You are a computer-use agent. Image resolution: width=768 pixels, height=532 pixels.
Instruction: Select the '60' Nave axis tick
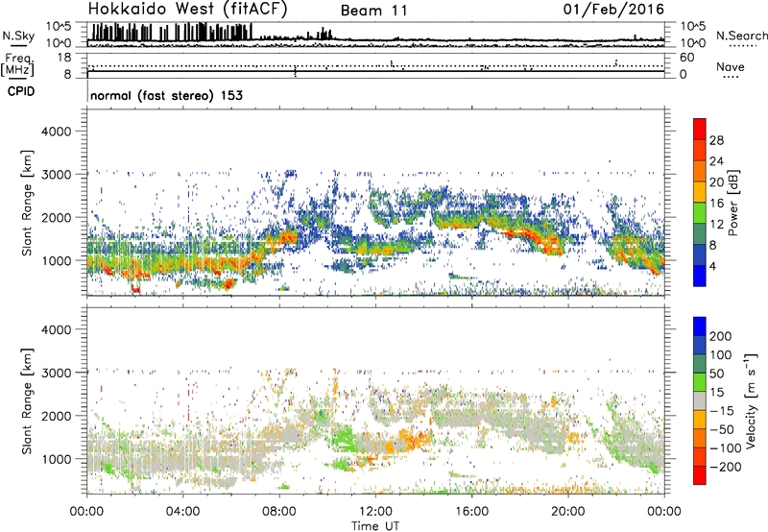[686, 58]
